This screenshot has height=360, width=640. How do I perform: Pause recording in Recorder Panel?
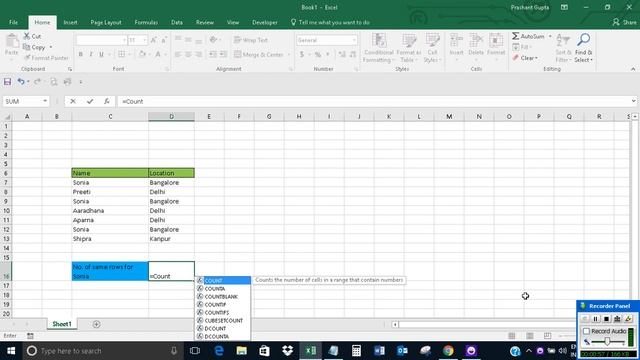click(596, 319)
